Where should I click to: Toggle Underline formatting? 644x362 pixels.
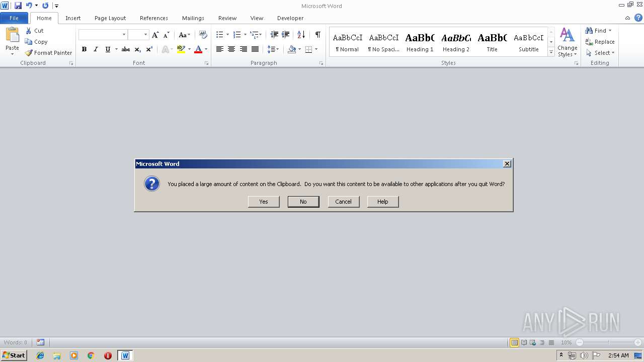click(107, 49)
